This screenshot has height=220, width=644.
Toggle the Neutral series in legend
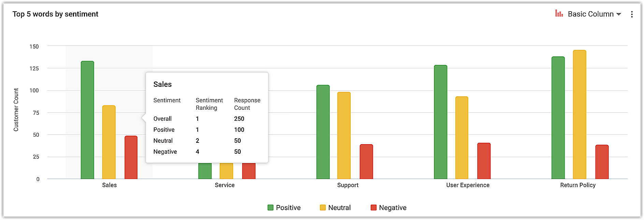click(339, 208)
